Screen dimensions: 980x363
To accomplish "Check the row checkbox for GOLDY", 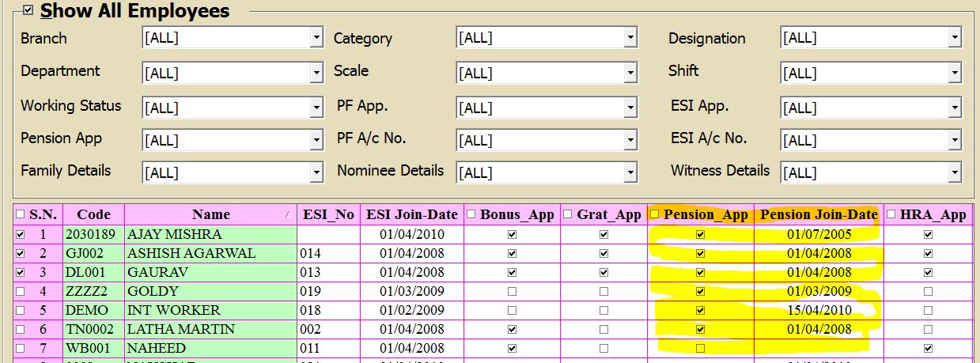I will point(20,292).
